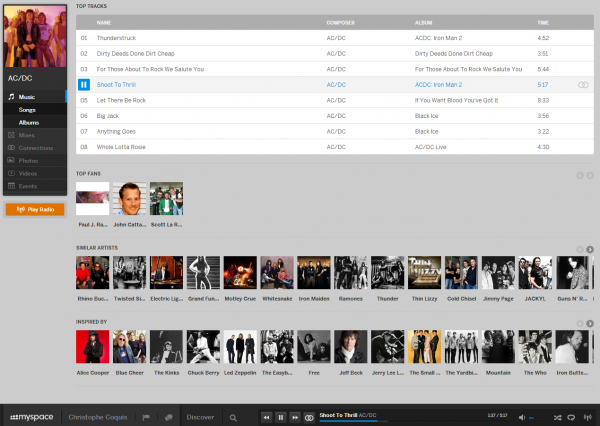
Task: Select Let There Be Rock track
Action: click(335, 100)
